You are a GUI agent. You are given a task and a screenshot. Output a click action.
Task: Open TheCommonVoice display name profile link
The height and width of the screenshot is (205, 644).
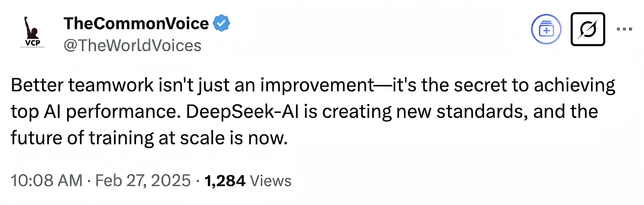tap(136, 24)
